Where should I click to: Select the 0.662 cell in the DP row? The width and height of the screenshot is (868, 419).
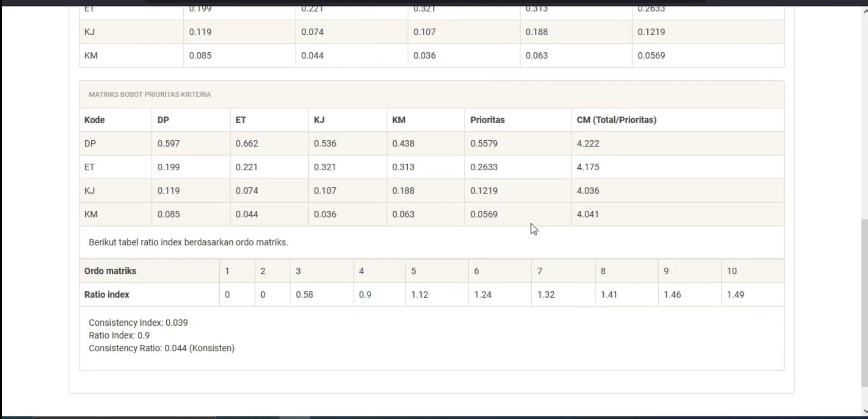coord(269,143)
